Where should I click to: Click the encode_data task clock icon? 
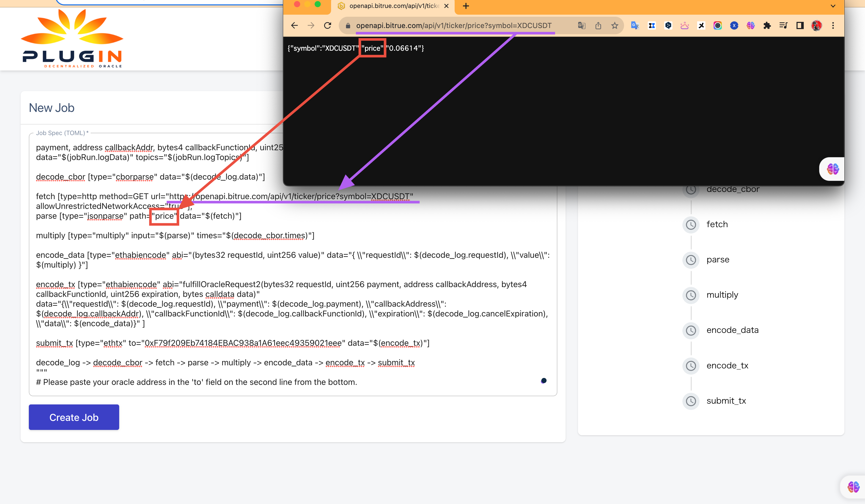(691, 330)
